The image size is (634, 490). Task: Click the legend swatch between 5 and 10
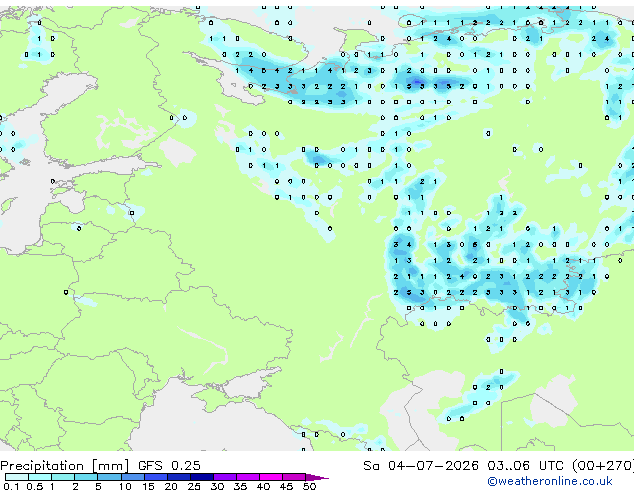pos(110,477)
